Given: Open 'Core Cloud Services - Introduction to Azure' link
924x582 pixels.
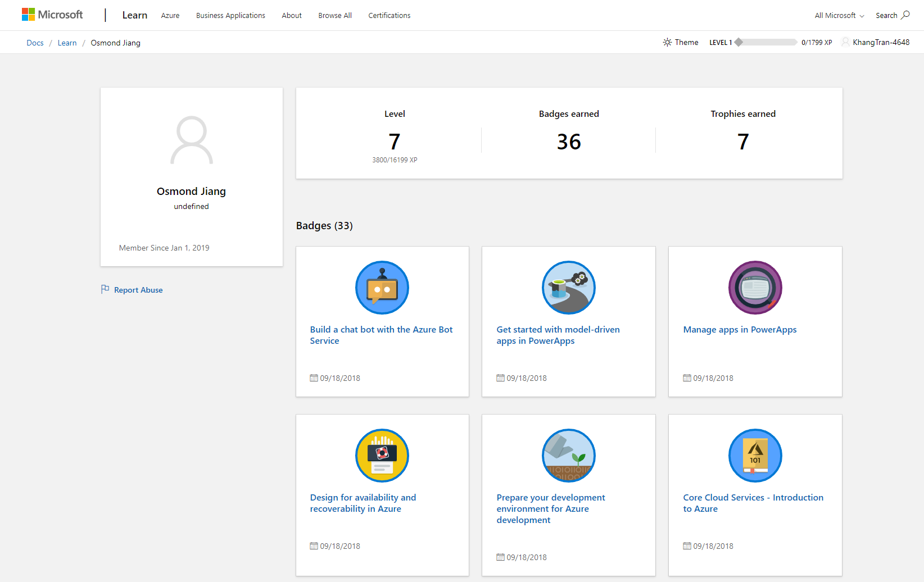Looking at the screenshot, I should (x=753, y=503).
